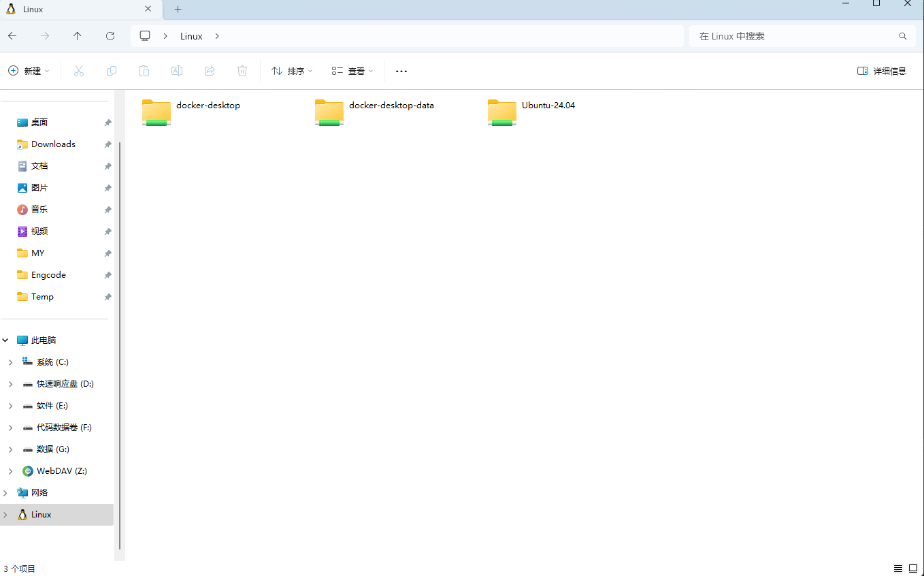The height and width of the screenshot is (576, 924).
Task: Click the 在 Linux 中搜索 search box
Action: [x=802, y=36]
